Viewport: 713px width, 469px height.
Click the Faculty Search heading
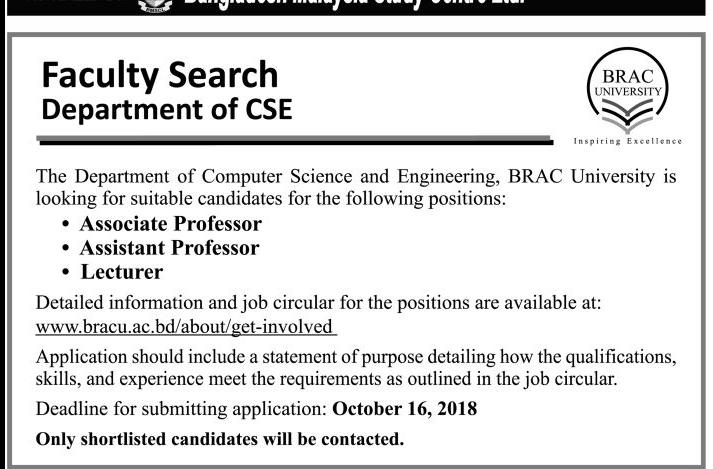pyautogui.click(x=159, y=74)
